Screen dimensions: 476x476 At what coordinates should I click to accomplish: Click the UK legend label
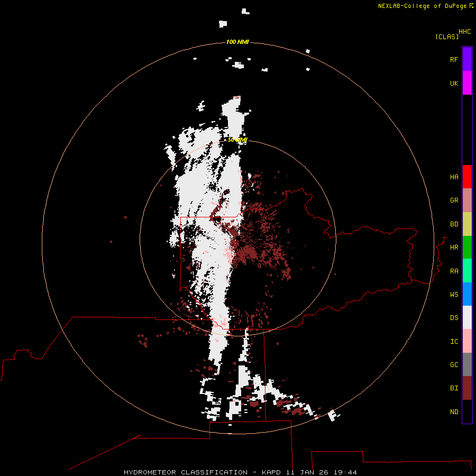point(454,84)
